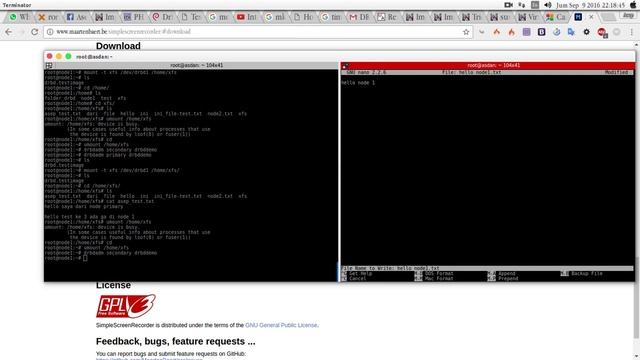
Task: Open the keyboard layout indicator in top bar
Action: click(x=535, y=5)
